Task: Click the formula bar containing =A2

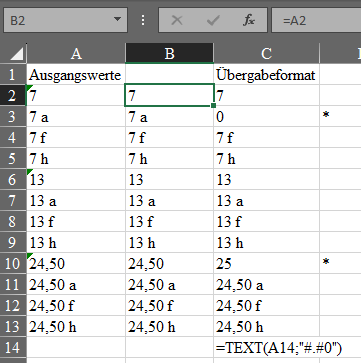Action: click(316, 20)
